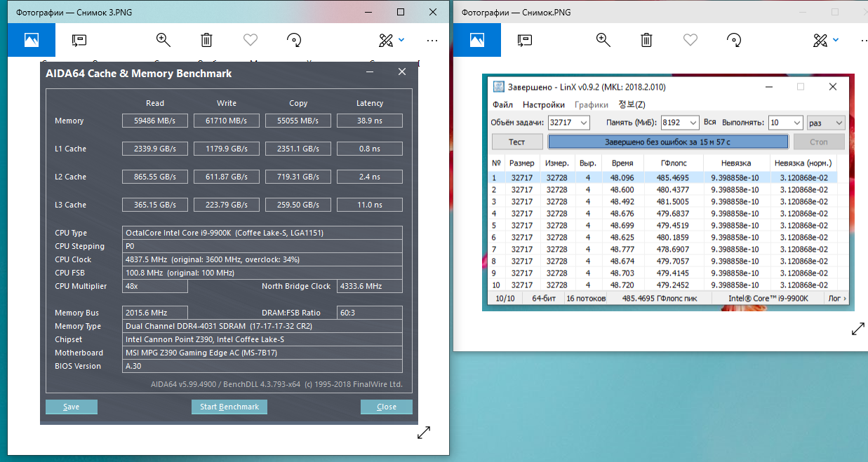Enter fullscreen via arrows icon in Снимок 3.PNG window

pyautogui.click(x=424, y=433)
